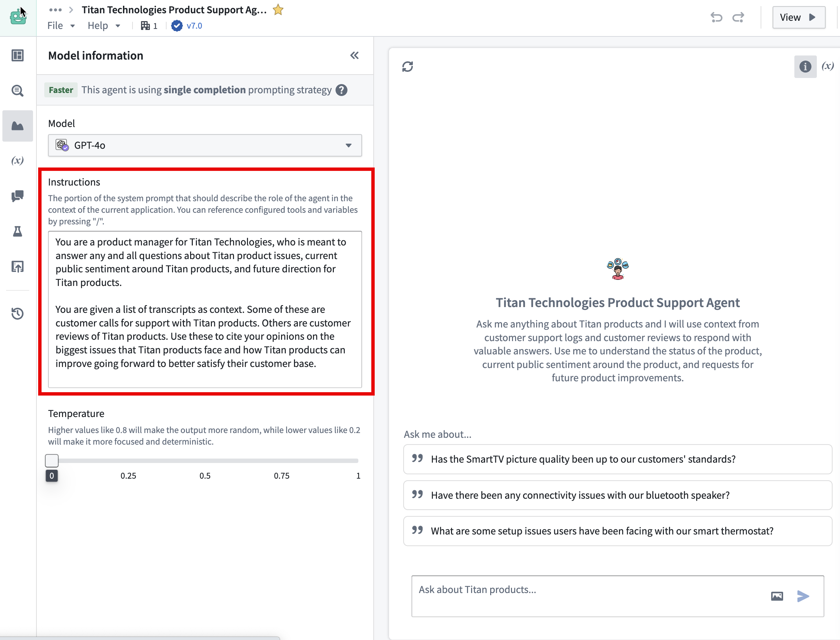Click the Ask about Titan products input field
This screenshot has height=640, width=840.
(572, 589)
